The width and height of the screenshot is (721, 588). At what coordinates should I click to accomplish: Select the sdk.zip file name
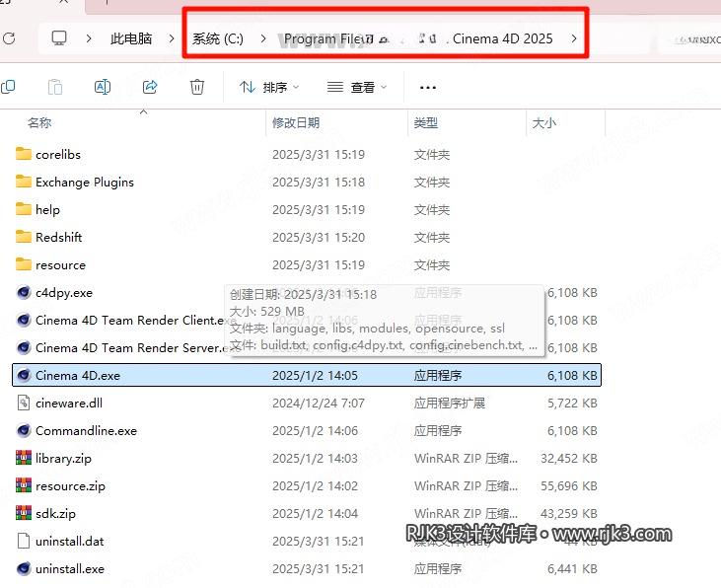(55, 513)
